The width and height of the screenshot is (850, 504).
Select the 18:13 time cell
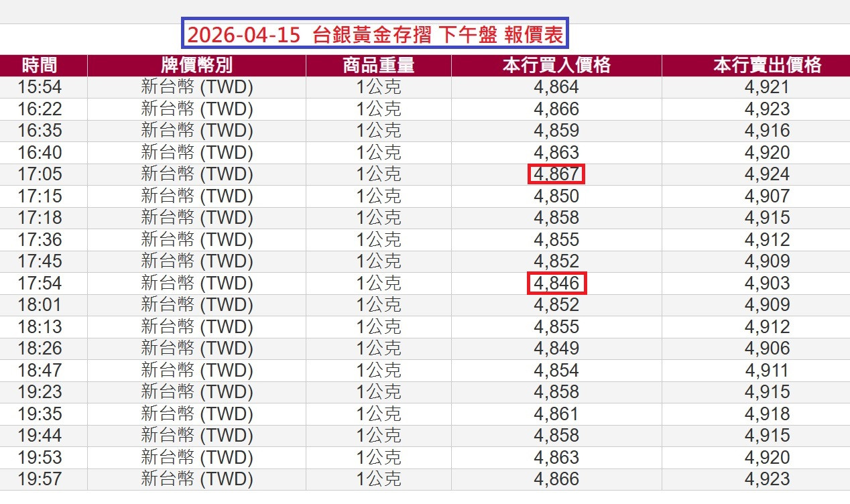(40, 327)
